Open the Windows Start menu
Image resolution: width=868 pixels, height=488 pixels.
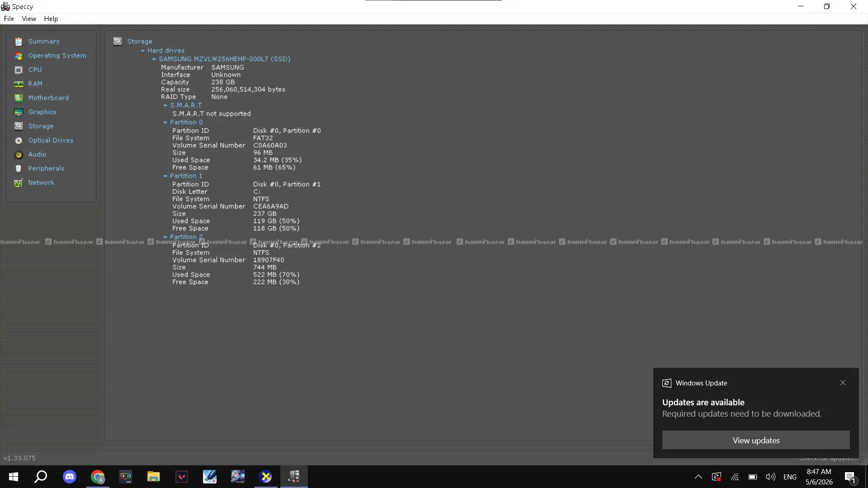coord(14,477)
